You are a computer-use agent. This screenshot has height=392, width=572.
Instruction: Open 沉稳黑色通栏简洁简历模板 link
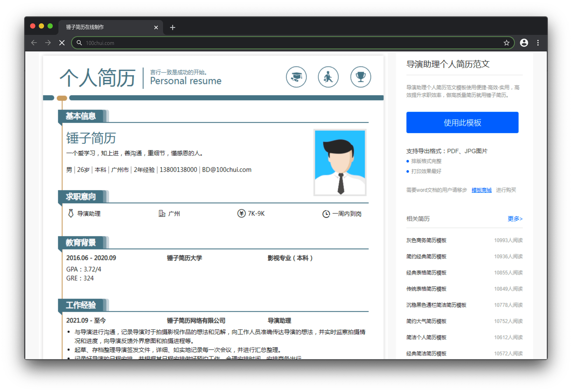point(436,305)
